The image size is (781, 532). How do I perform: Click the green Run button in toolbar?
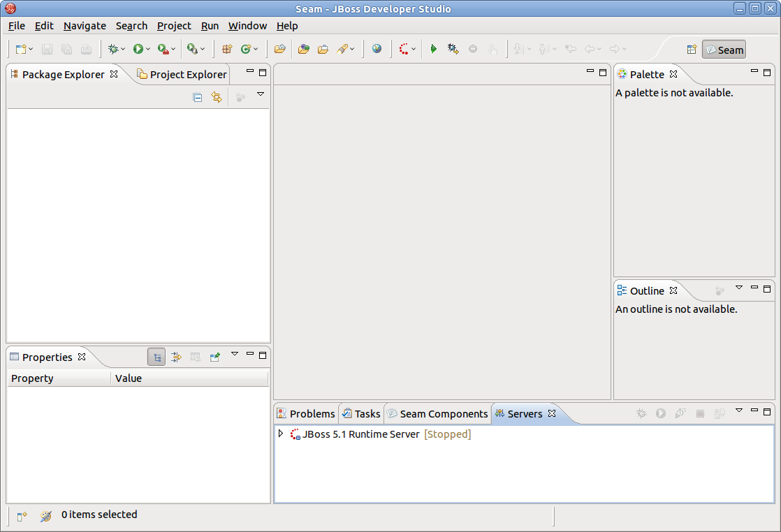tap(138, 49)
